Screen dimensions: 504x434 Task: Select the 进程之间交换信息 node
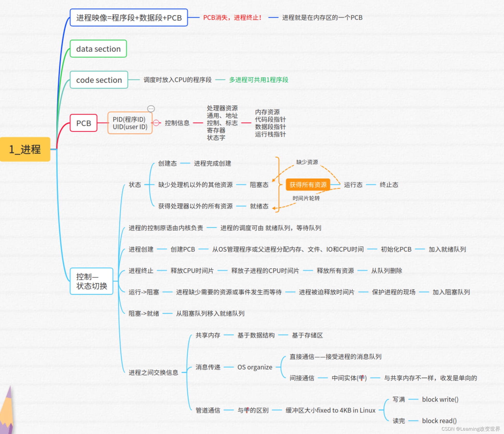(153, 373)
